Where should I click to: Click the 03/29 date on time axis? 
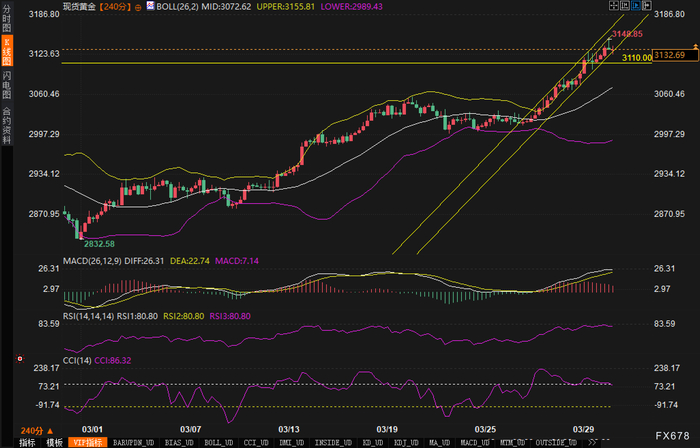click(x=583, y=429)
